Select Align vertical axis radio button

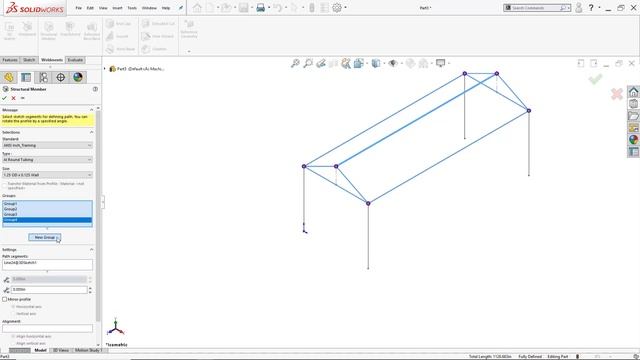(13, 343)
